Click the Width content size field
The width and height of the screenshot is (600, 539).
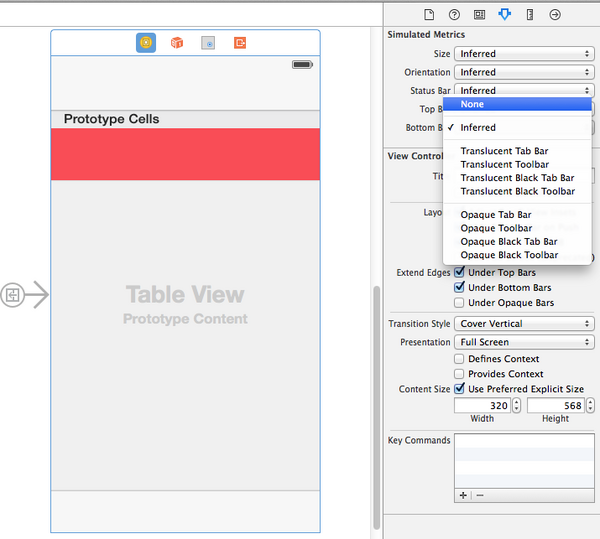(x=482, y=405)
